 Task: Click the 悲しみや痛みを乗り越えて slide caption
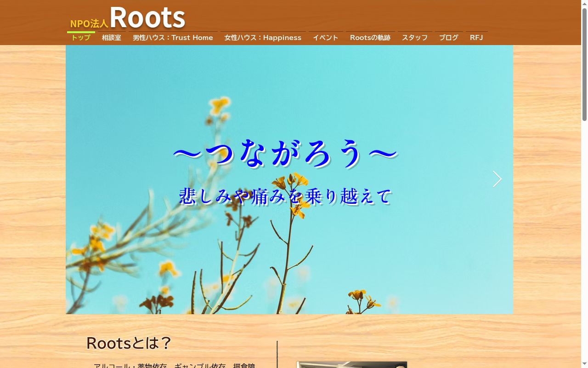[285, 196]
